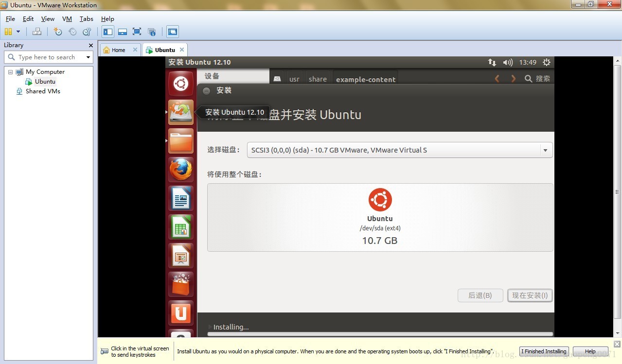
Task: Select the Ubuntu VM in the library tree
Action: [x=45, y=82]
